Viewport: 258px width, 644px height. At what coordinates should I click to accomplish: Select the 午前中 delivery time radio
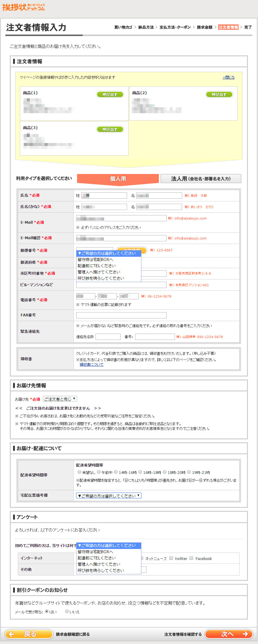click(x=99, y=472)
